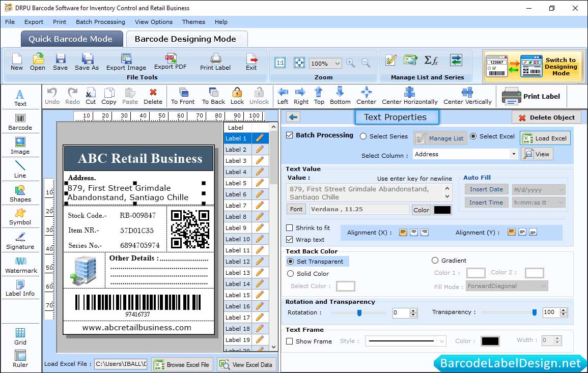Enable Shrink to fit
This screenshot has width=588, height=373.
(x=290, y=227)
